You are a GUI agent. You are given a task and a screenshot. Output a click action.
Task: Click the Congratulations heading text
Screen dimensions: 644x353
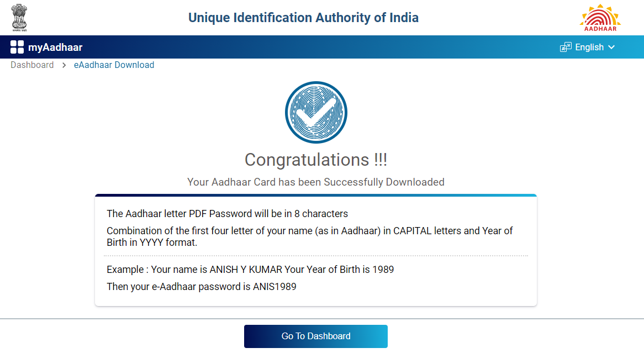(x=315, y=160)
